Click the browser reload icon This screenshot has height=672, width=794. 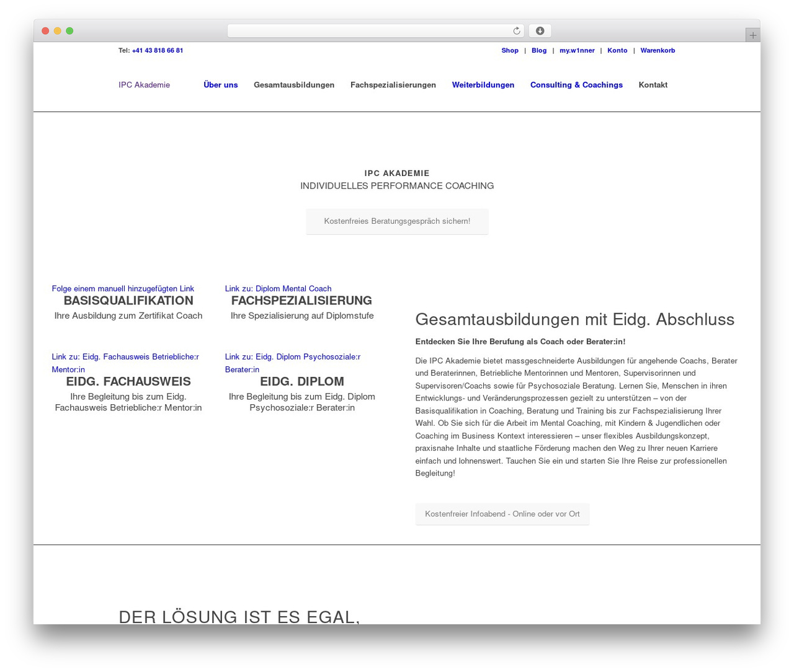[x=517, y=31]
